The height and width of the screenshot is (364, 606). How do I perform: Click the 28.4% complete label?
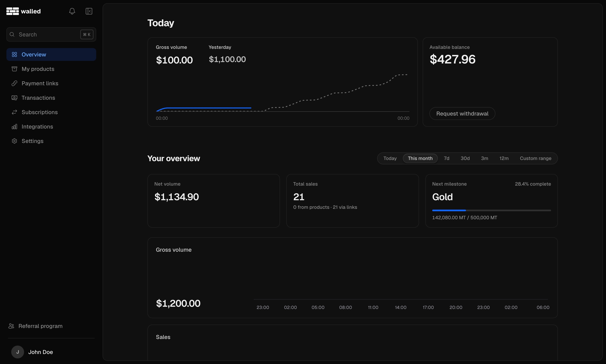533,184
